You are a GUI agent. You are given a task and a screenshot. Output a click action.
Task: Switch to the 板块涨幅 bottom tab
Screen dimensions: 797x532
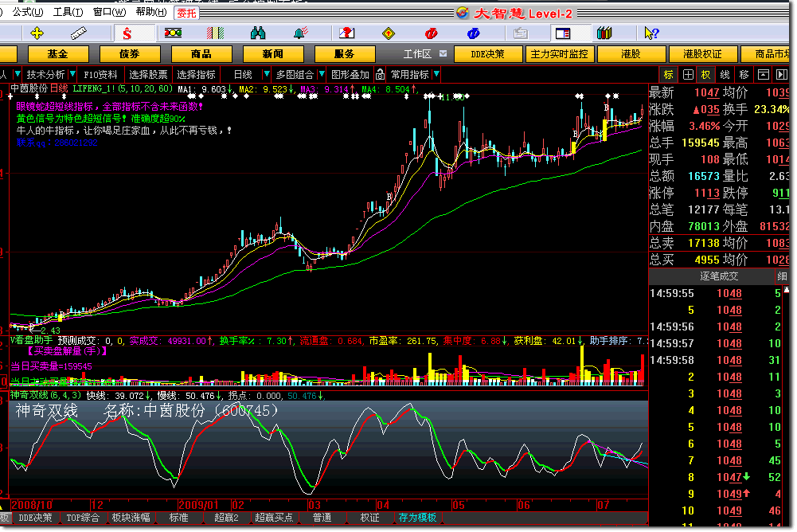pyautogui.click(x=131, y=518)
